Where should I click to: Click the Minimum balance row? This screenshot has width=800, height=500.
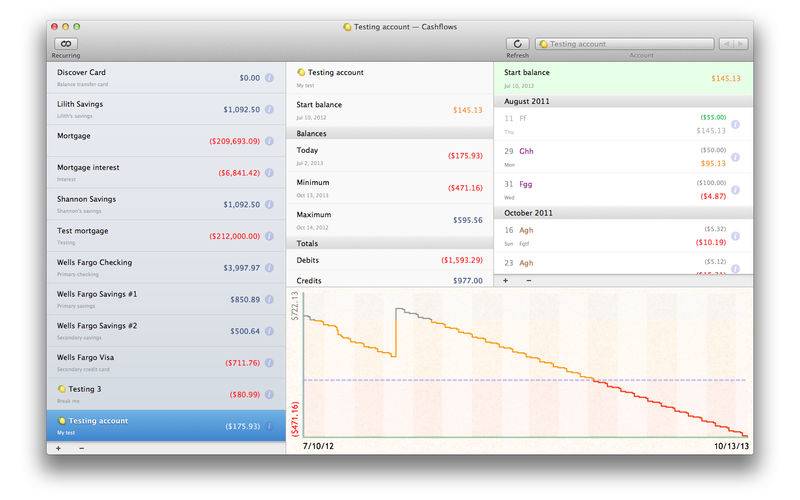click(x=390, y=188)
